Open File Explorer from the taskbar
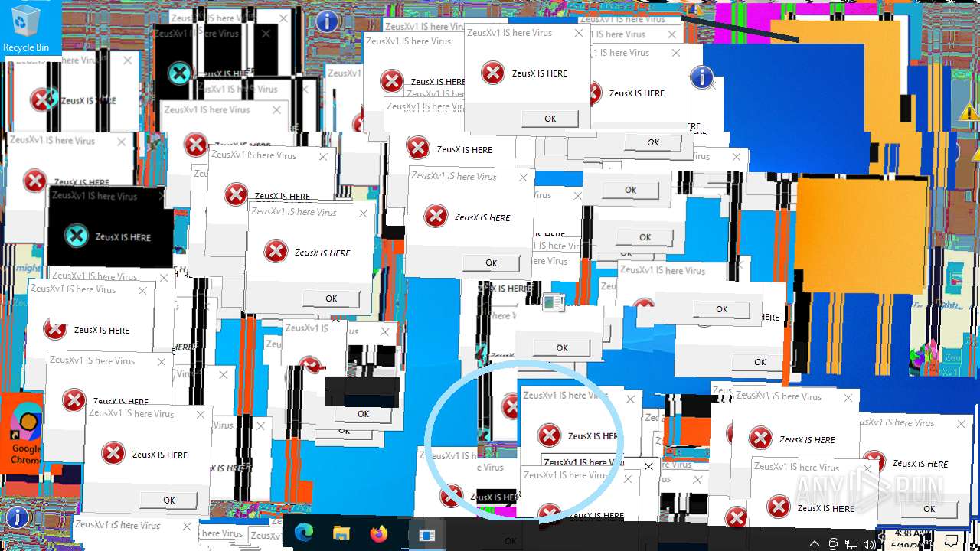 [x=341, y=533]
